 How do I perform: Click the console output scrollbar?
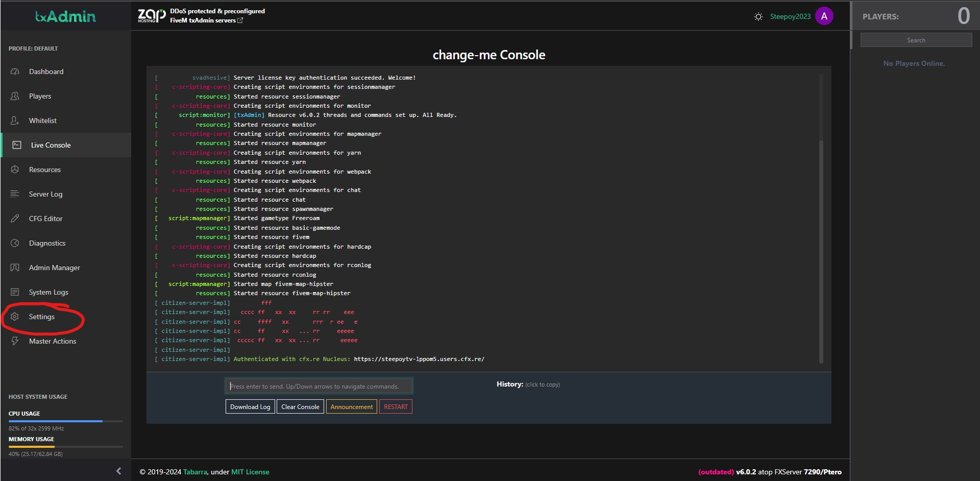tap(821, 250)
